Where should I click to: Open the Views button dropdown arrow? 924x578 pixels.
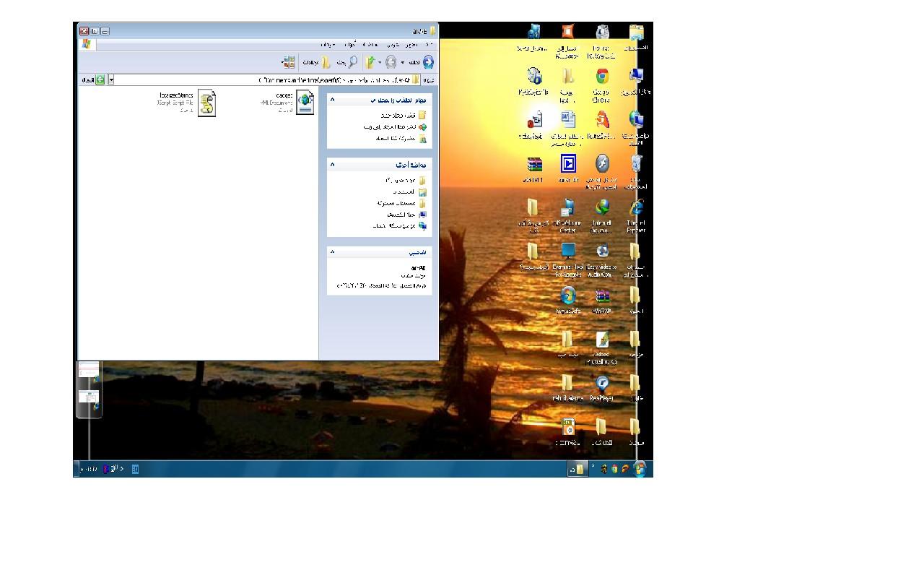point(283,62)
